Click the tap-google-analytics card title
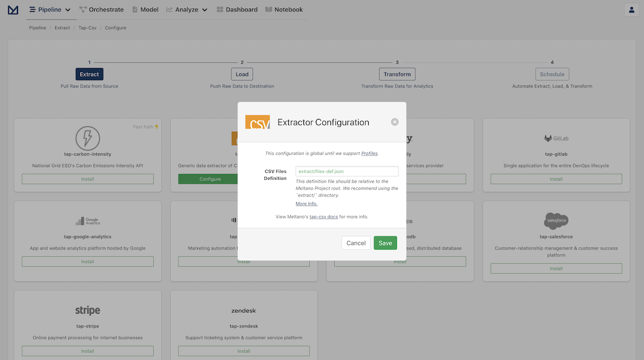This screenshot has width=644, height=360. pos(87,237)
